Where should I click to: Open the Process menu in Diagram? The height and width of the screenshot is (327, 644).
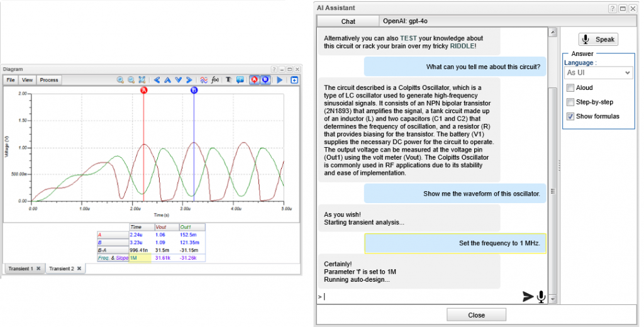[49, 80]
